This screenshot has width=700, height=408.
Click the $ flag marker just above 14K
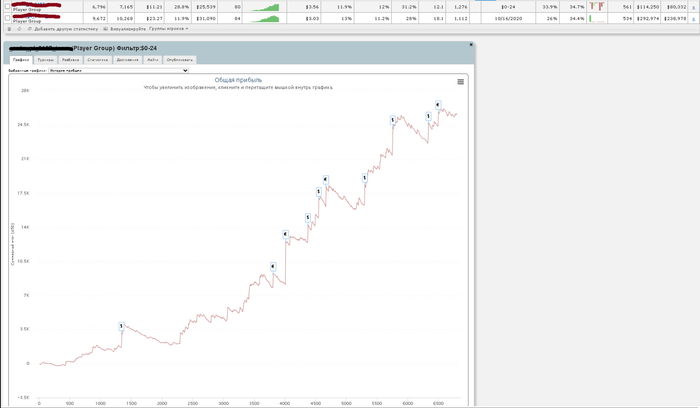(x=308, y=217)
